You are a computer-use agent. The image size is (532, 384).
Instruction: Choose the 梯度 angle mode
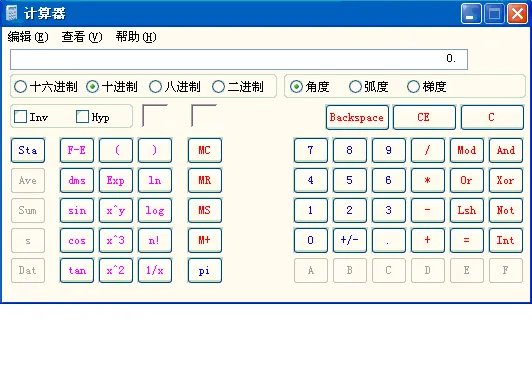coord(426,87)
